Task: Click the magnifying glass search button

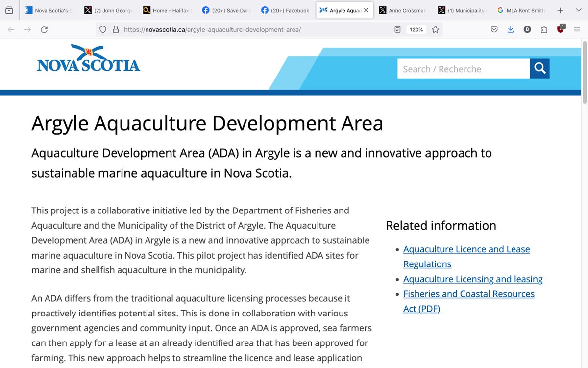Action: coord(540,69)
